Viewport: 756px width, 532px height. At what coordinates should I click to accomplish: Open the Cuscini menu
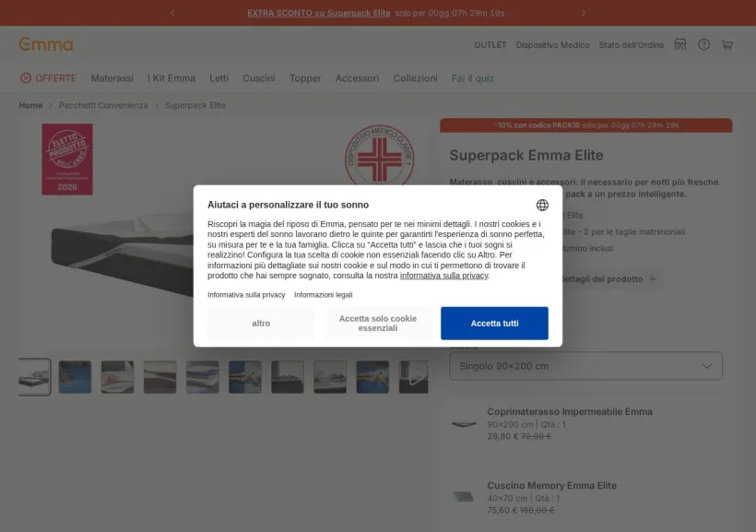(x=259, y=78)
